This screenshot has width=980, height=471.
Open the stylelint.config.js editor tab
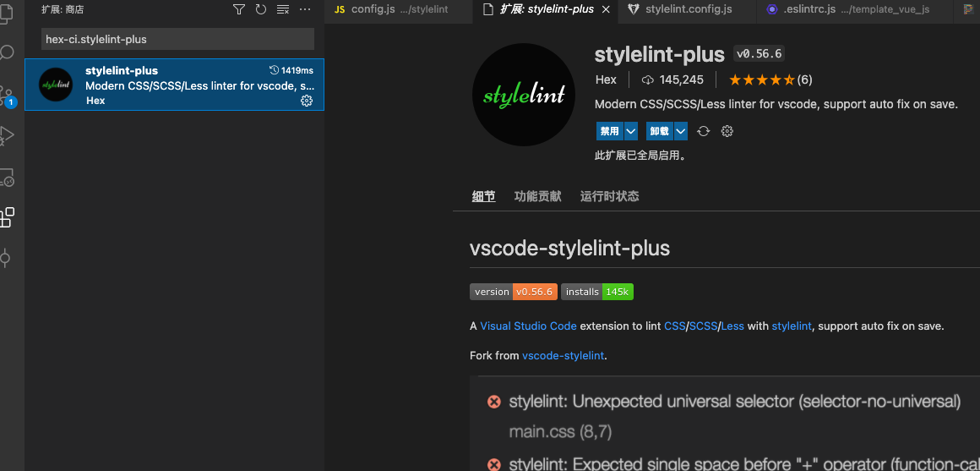(688, 9)
